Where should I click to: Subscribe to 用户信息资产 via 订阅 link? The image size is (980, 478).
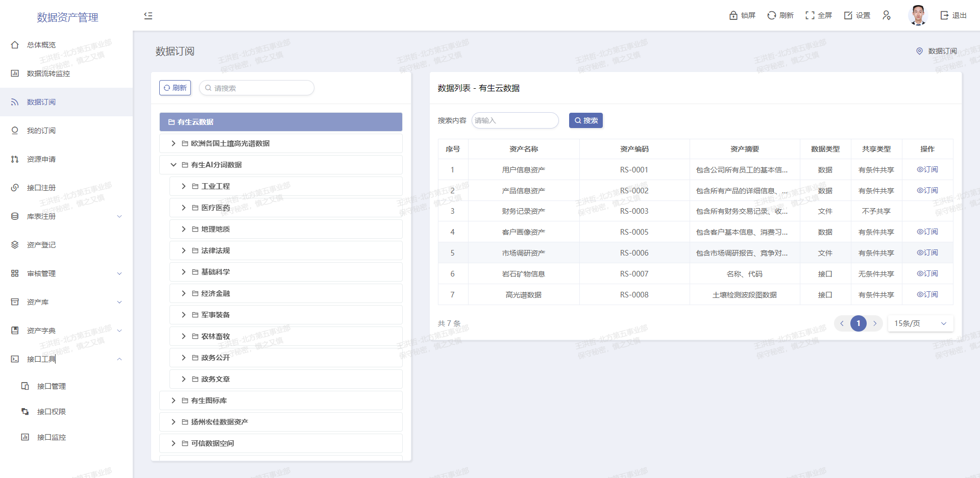pos(927,169)
